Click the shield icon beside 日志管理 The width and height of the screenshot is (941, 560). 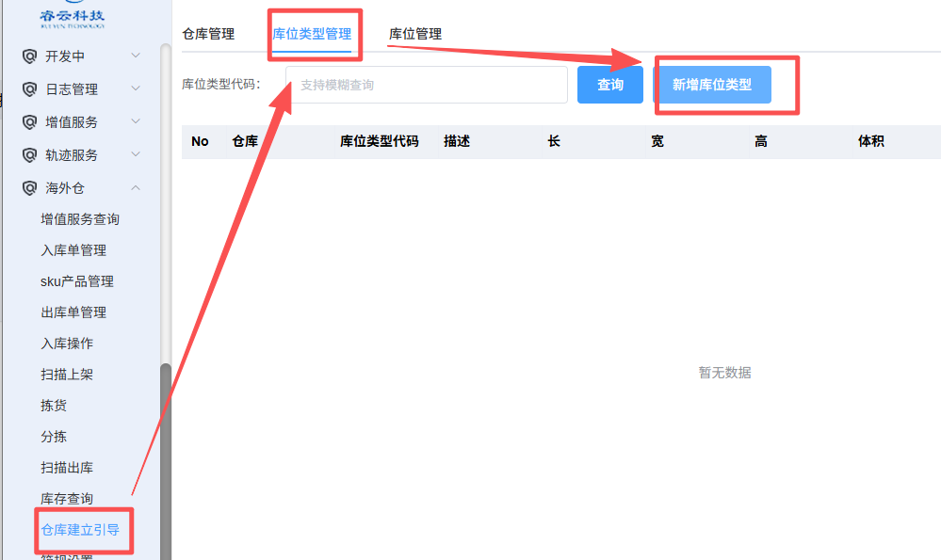point(29,89)
